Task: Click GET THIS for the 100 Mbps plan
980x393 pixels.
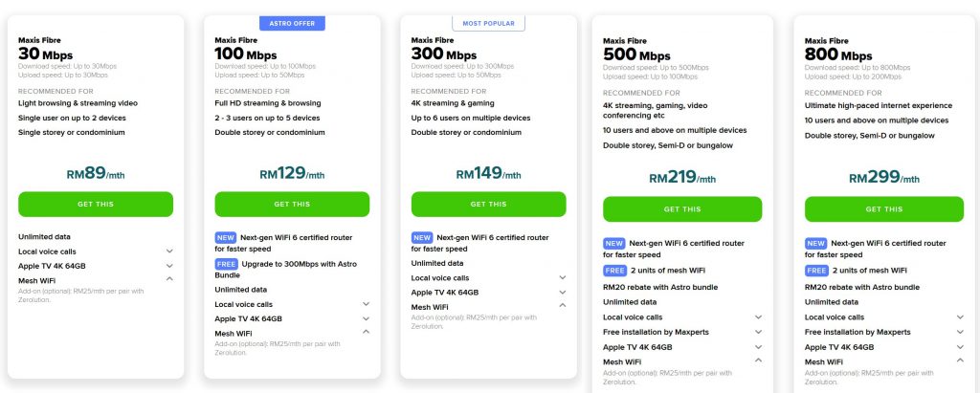Action: click(x=292, y=205)
